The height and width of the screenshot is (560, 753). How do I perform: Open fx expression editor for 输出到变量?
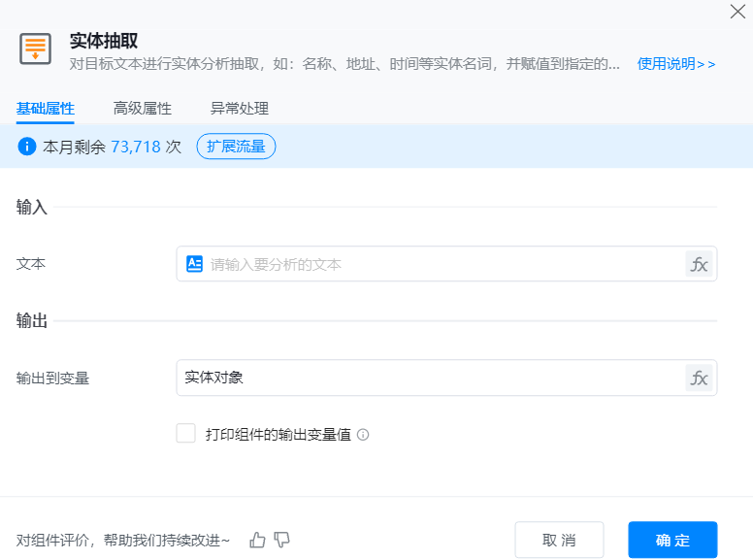click(x=699, y=378)
